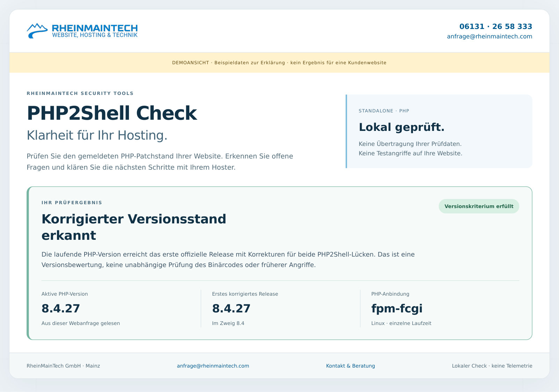
Task: Open the Kontakt & Beratung link
Action: [x=350, y=366]
